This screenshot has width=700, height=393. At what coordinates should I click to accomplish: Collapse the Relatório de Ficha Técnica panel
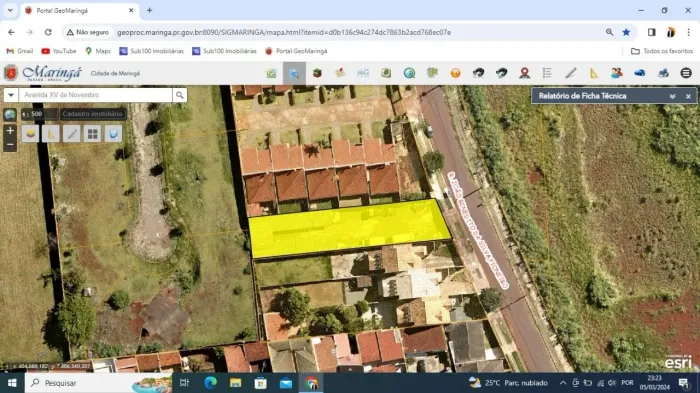click(672, 96)
